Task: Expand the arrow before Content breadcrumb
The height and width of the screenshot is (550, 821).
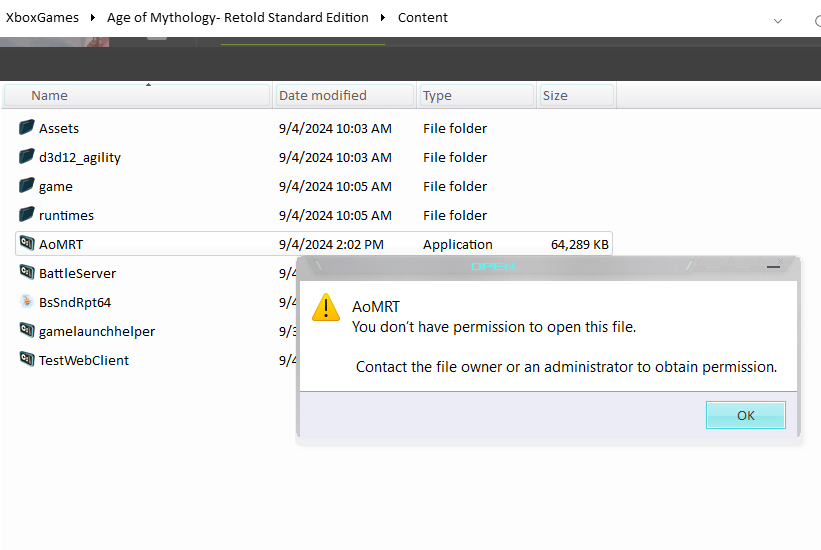Action: (383, 18)
